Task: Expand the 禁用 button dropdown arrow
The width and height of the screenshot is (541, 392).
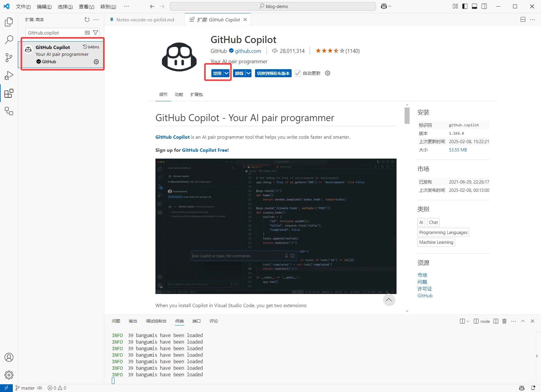Action: tap(227, 73)
